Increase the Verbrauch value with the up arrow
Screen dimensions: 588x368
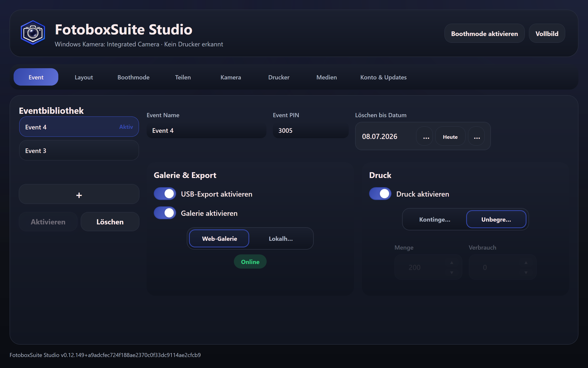coord(526,263)
